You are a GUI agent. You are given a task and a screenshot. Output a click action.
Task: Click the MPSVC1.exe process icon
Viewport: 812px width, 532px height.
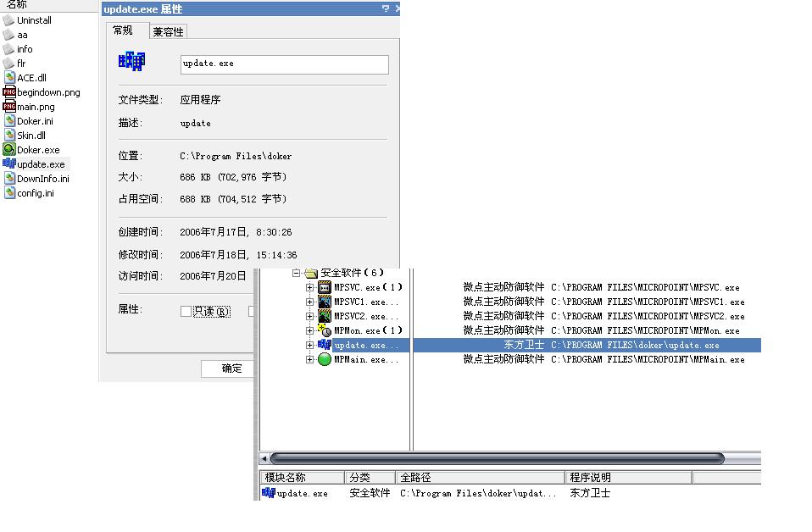click(325, 302)
